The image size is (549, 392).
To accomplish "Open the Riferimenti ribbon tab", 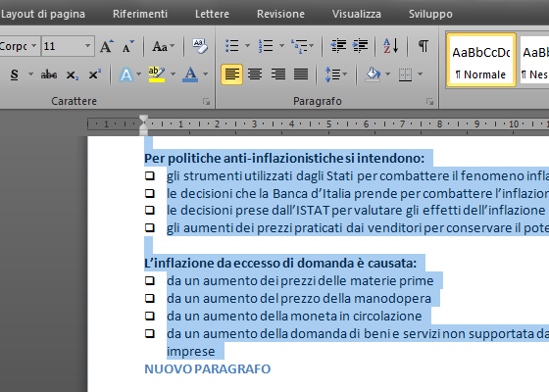I will pyautogui.click(x=140, y=14).
